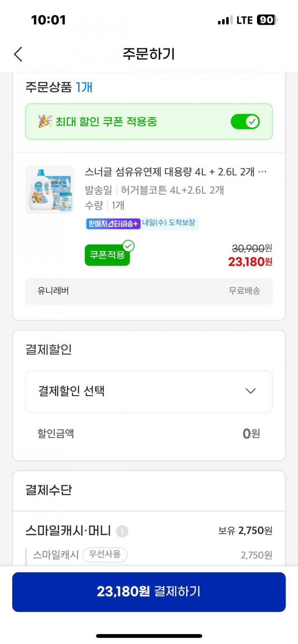Toggle the 우선사용 pill for 스마일캐시
Viewport: 298px width, 644px height.
click(x=105, y=554)
